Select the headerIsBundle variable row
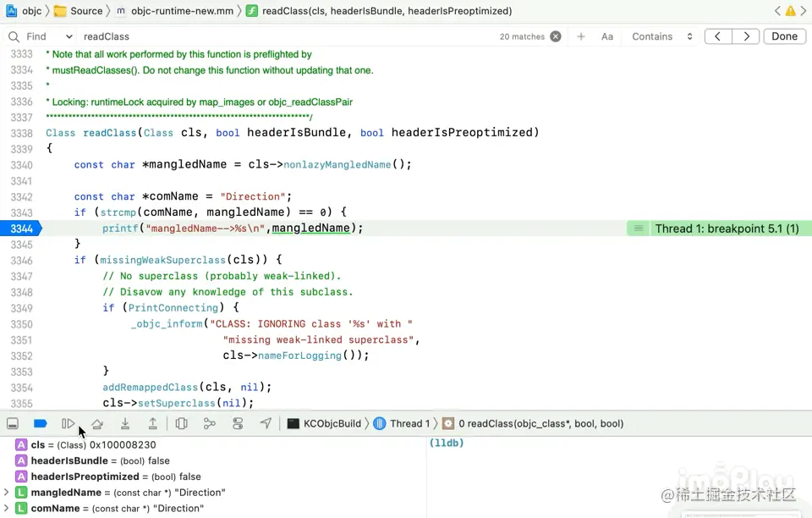Viewport: 812px width, 518px height. [x=92, y=460]
